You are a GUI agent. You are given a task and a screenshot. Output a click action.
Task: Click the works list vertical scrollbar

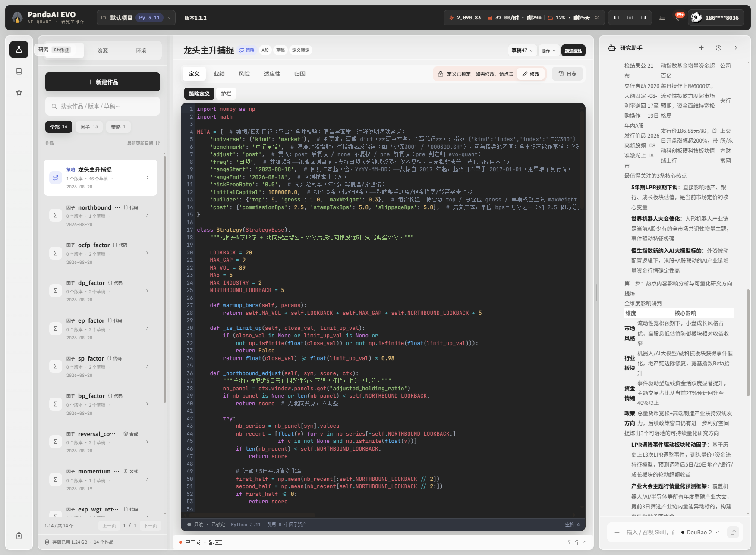[165, 279]
